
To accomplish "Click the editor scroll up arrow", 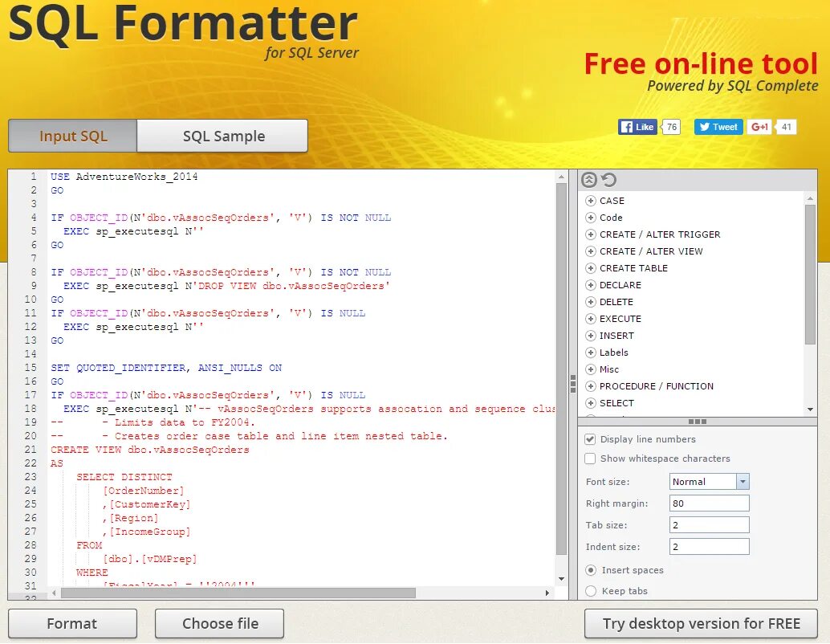I will [562, 177].
